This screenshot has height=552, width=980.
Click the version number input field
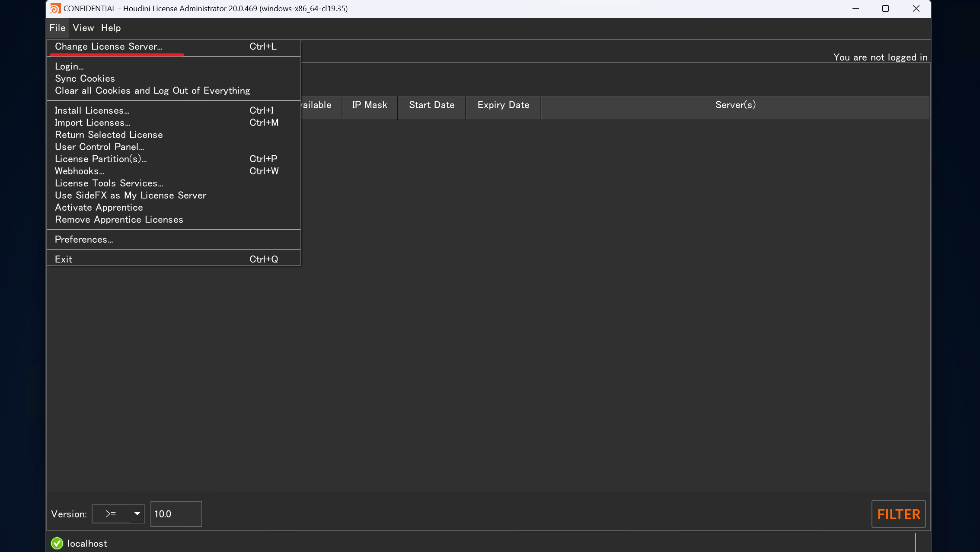(x=176, y=514)
